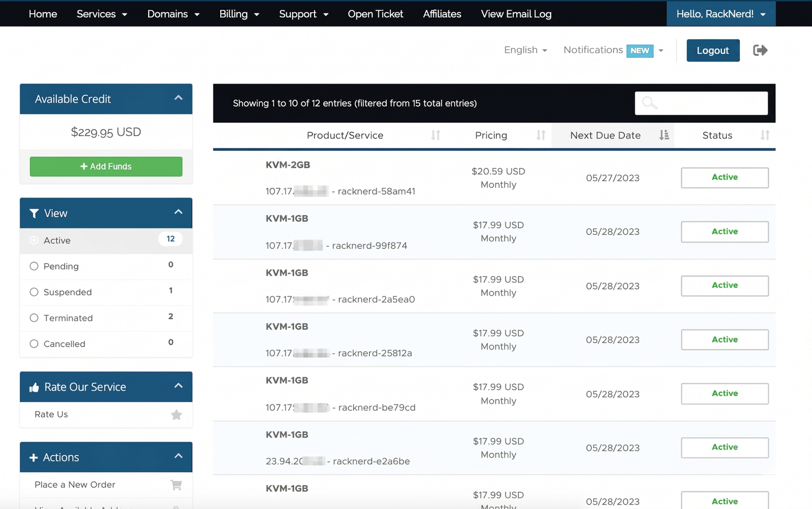Click the search magnifier icon in table header
This screenshot has height=509, width=812.
650,103
